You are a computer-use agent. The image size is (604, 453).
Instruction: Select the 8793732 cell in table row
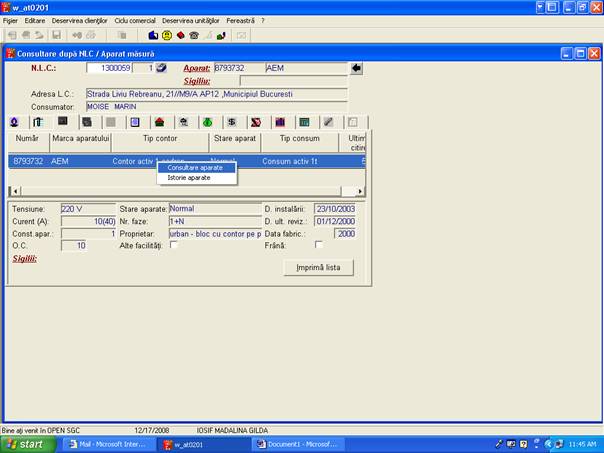pyautogui.click(x=28, y=161)
